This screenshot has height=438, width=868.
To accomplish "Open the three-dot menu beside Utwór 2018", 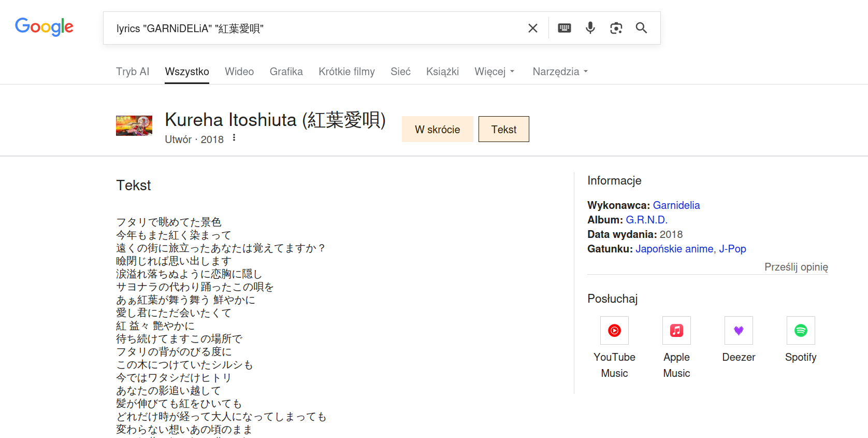I will 234,138.
